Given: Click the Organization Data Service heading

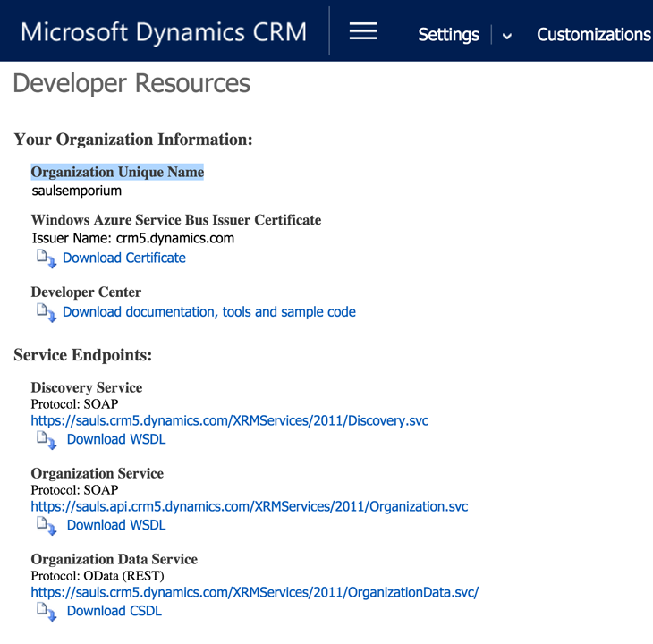Looking at the screenshot, I should tap(114, 559).
